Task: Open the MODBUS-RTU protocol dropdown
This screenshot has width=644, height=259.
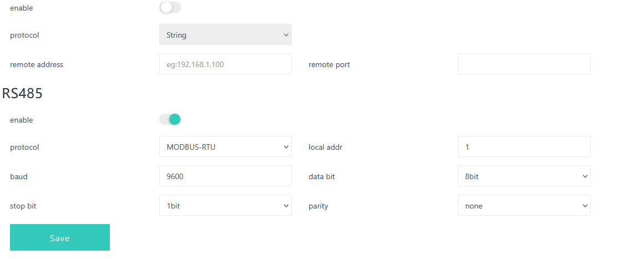Action: (225, 147)
